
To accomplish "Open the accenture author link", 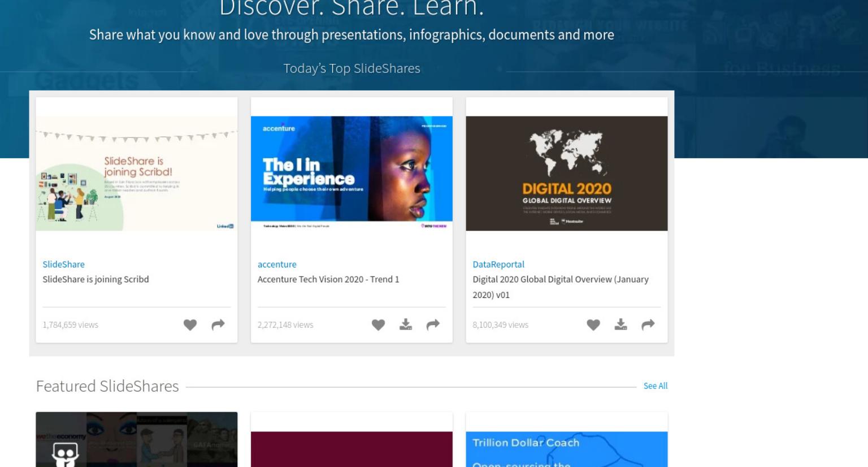I will [277, 264].
